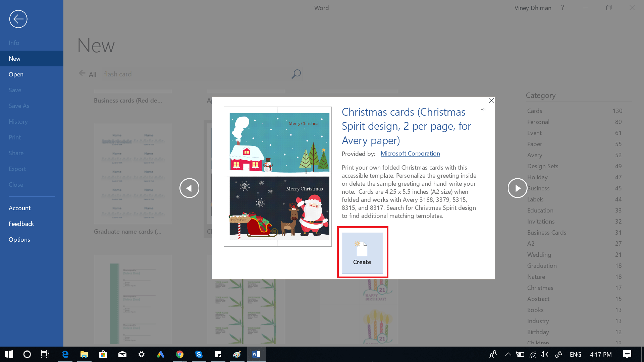Click the Viney Dhiman account name
Viewport: 644px width, 362px height.
(533, 8)
